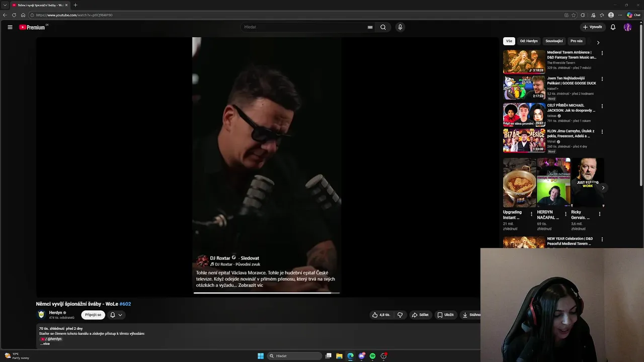Open Edge apps icon in address bar
This screenshot has height=362, width=644.
pyautogui.click(x=567, y=15)
